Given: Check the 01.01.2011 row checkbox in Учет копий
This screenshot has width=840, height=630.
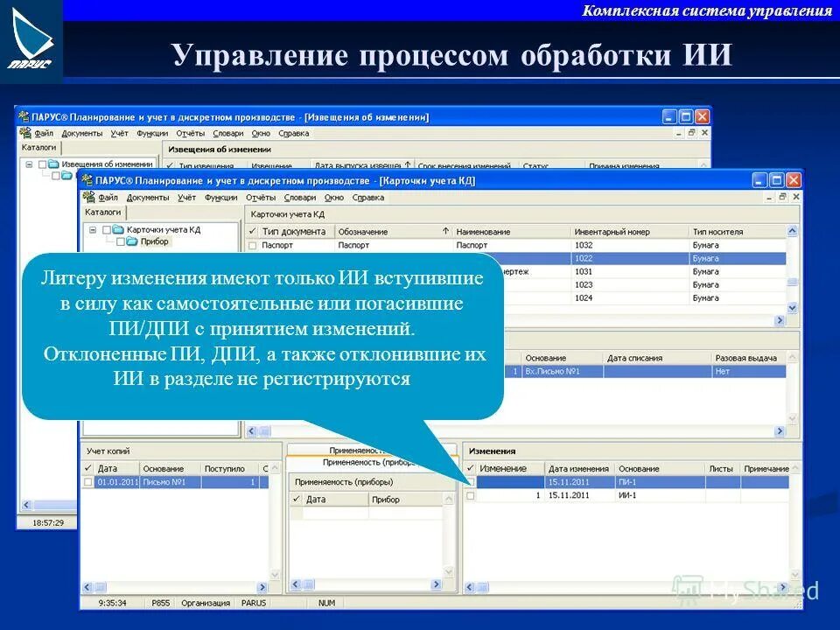Looking at the screenshot, I should 87,483.
